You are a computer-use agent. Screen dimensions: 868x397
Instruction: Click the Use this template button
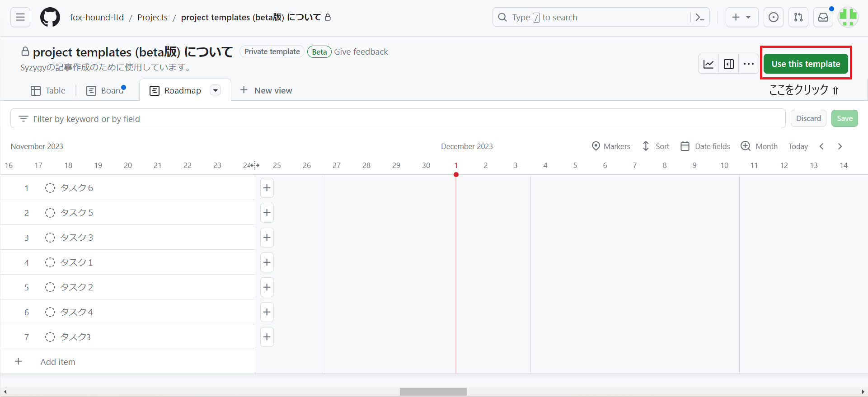coord(806,64)
